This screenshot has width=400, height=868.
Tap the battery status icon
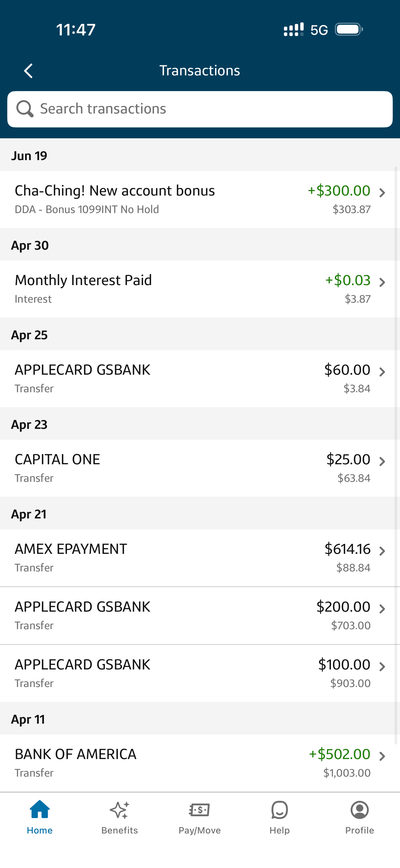pyautogui.click(x=349, y=29)
